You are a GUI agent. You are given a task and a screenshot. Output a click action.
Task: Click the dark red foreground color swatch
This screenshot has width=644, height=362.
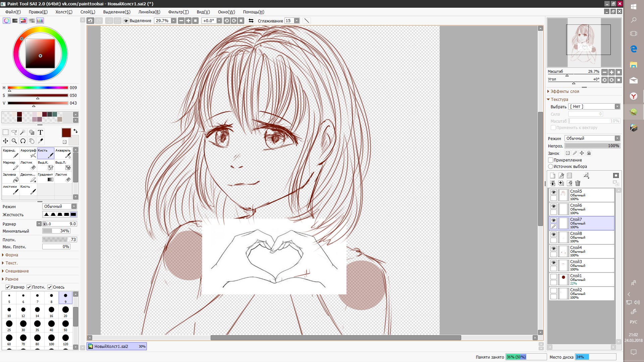point(66,133)
